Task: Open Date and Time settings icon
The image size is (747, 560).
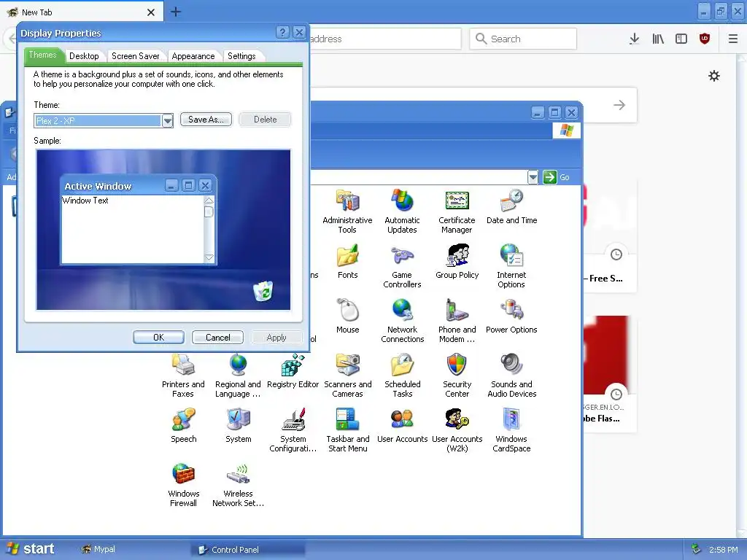Action: 511,201
